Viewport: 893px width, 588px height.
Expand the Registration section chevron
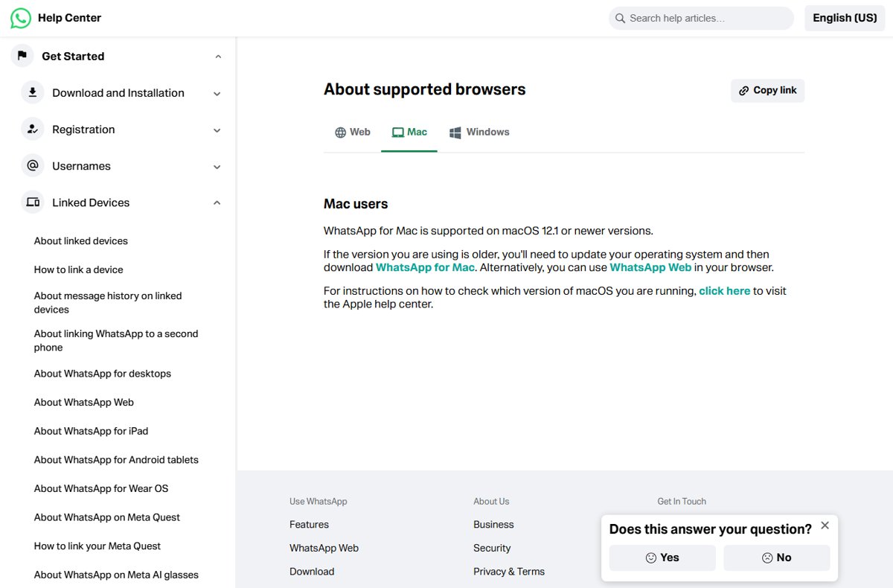(217, 130)
